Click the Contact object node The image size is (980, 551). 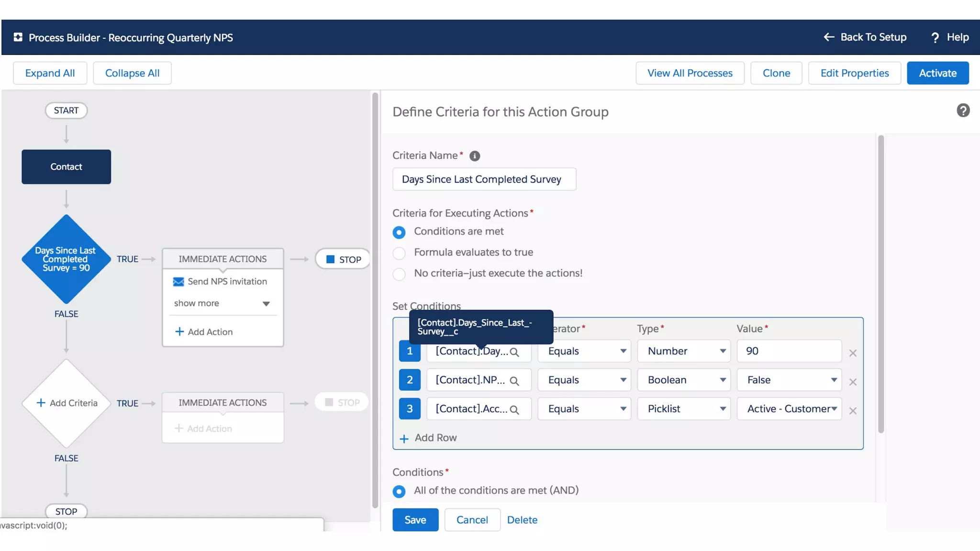tap(67, 167)
